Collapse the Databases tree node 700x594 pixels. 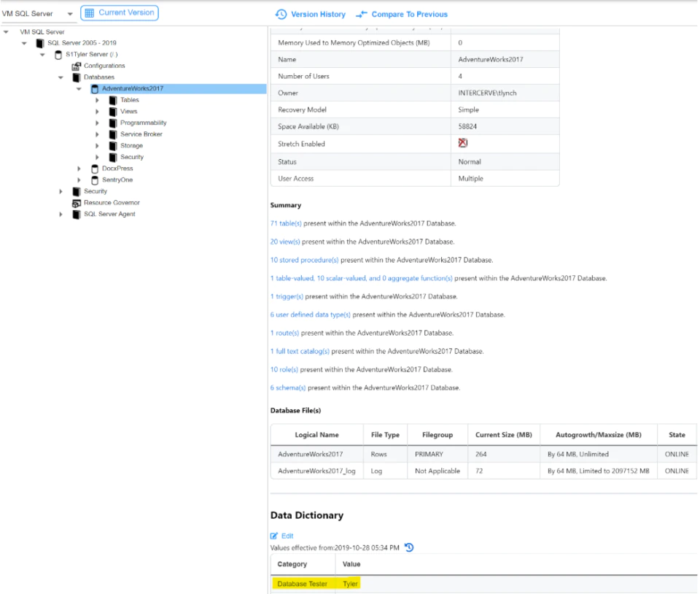click(61, 77)
